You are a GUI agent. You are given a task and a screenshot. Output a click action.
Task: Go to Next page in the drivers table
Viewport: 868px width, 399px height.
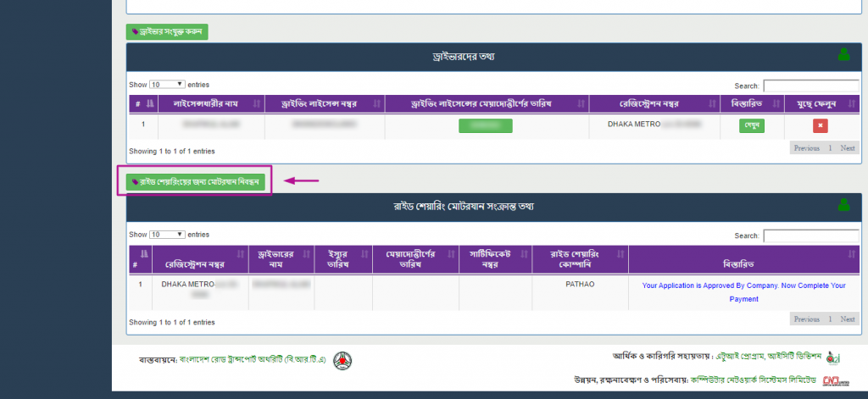pos(848,147)
